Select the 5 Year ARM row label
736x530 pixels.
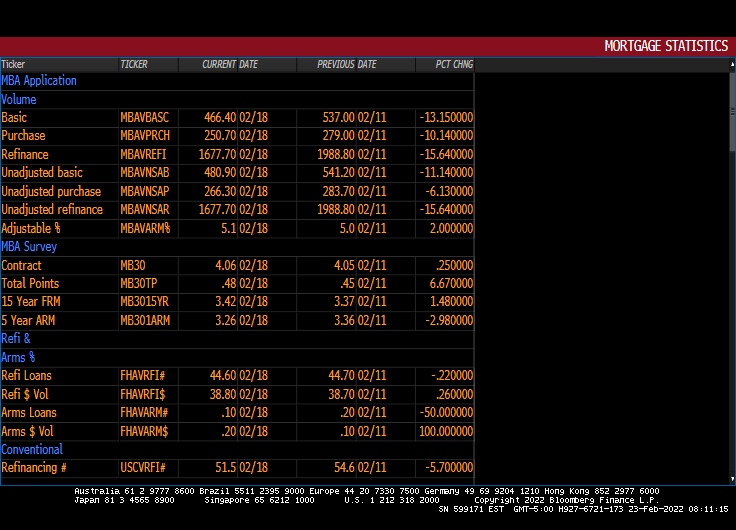pyautogui.click(x=29, y=320)
